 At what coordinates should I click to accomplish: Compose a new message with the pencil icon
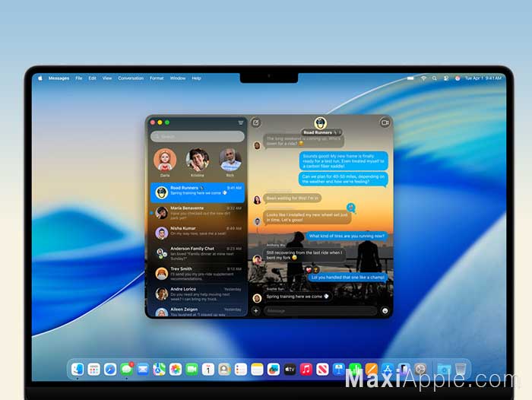pos(256,122)
